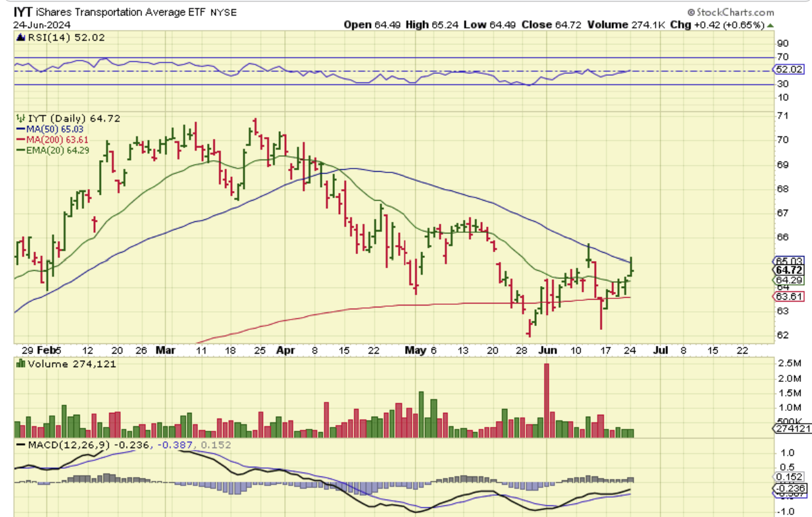
Task: Click the 65.03 MA(50) price tag on right axis
Action: (788, 260)
